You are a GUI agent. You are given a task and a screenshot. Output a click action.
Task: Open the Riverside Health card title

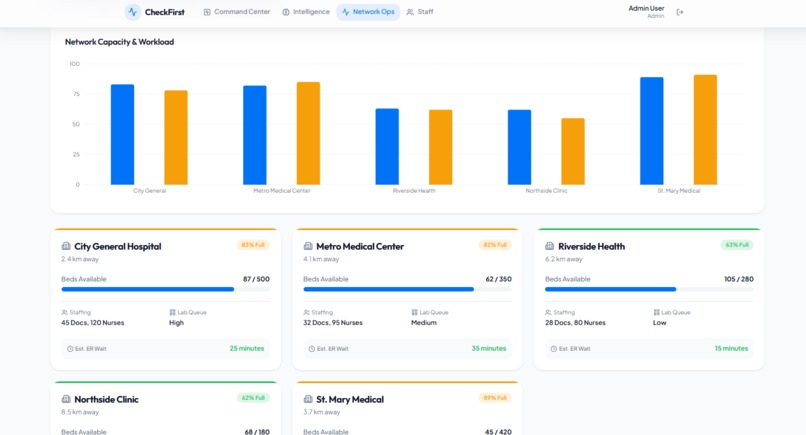coord(592,246)
